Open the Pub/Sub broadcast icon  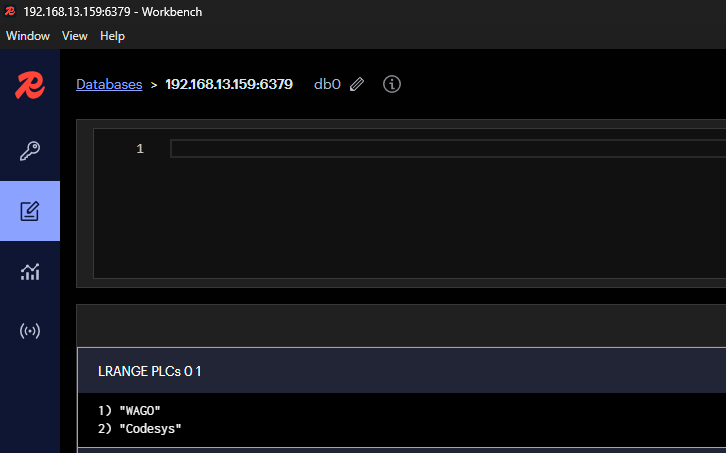point(30,331)
